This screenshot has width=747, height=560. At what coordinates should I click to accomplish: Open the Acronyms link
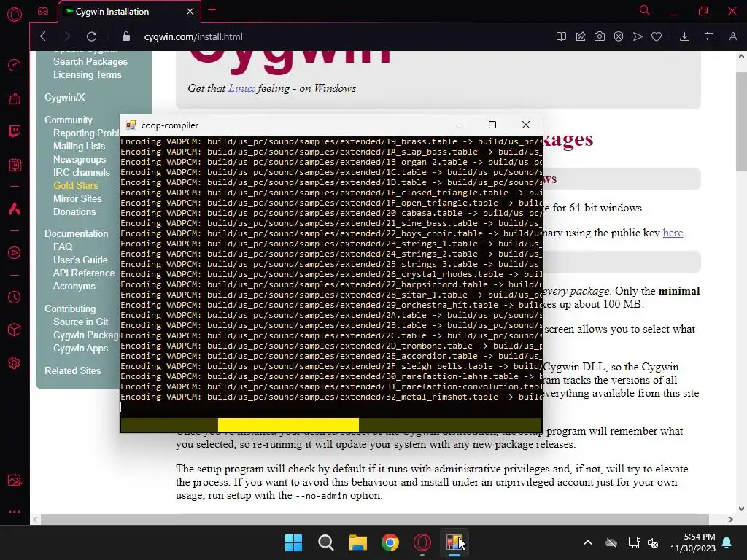click(74, 286)
